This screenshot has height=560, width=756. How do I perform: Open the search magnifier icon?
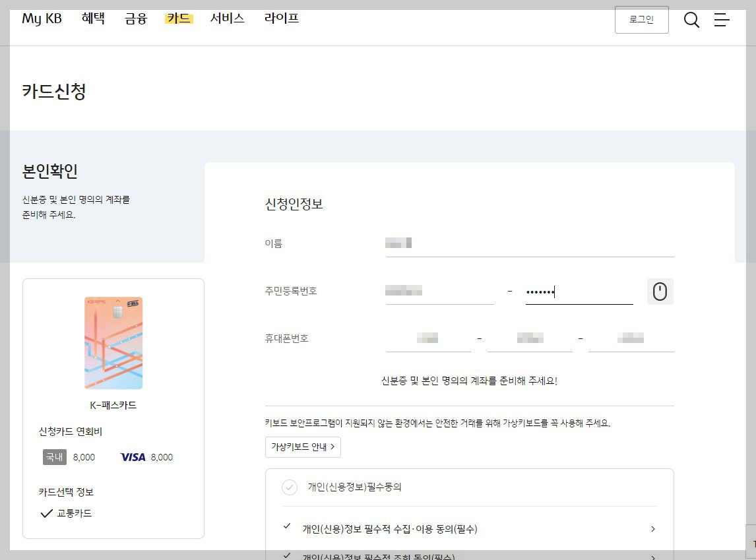[691, 20]
